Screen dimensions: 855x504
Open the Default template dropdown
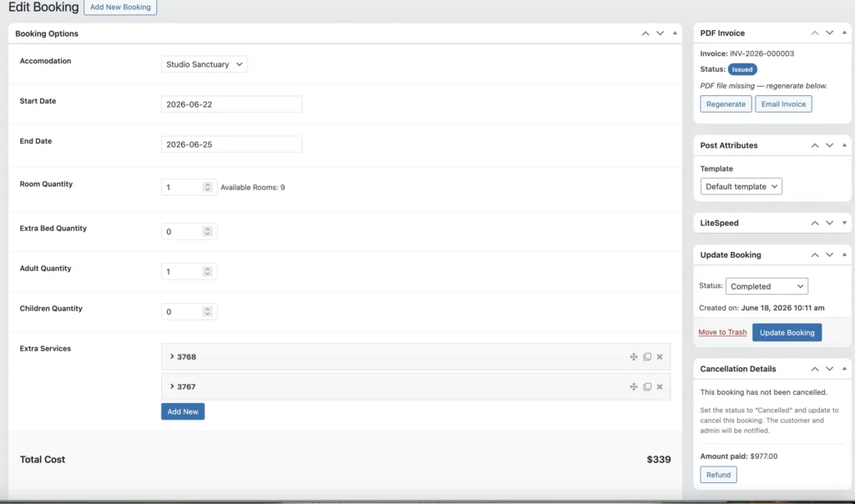click(741, 186)
